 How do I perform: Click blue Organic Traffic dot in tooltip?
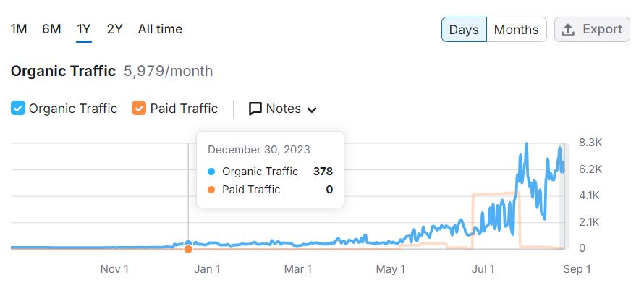pos(211,172)
